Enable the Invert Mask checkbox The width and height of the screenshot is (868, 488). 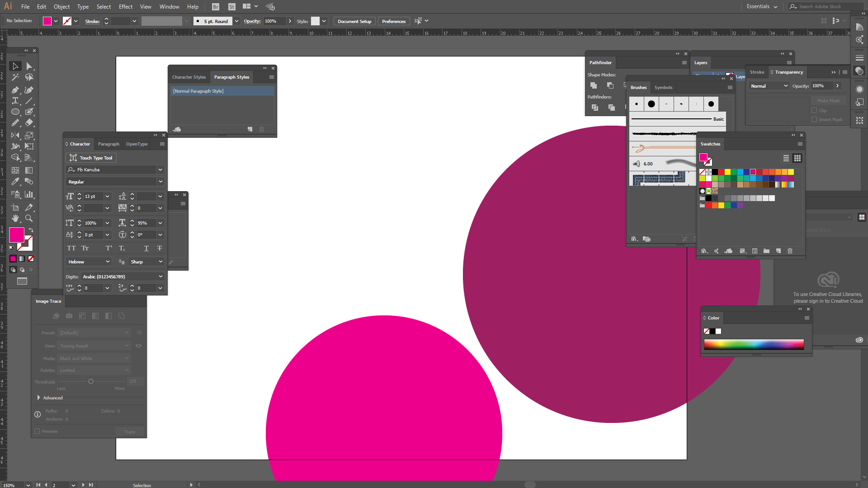[x=814, y=119]
